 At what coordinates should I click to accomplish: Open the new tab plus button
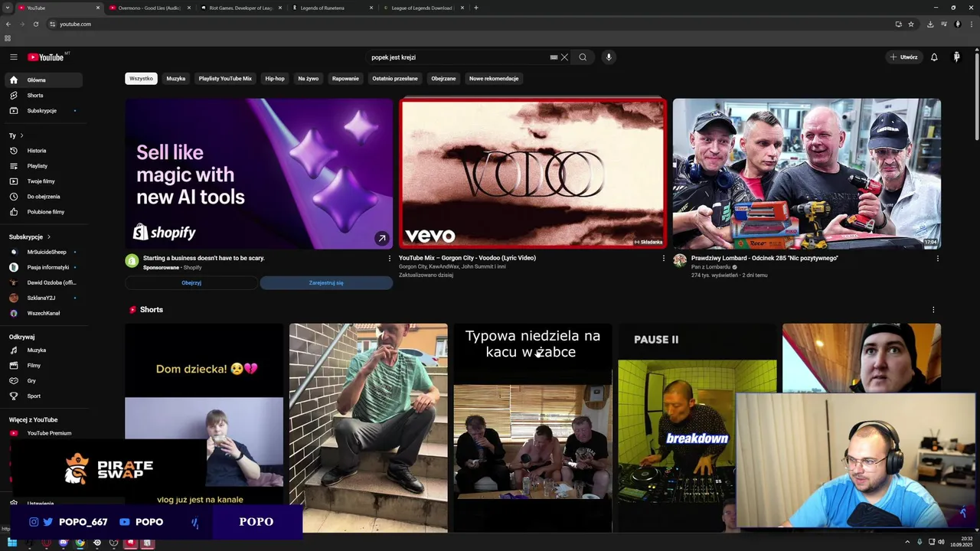(x=476, y=8)
